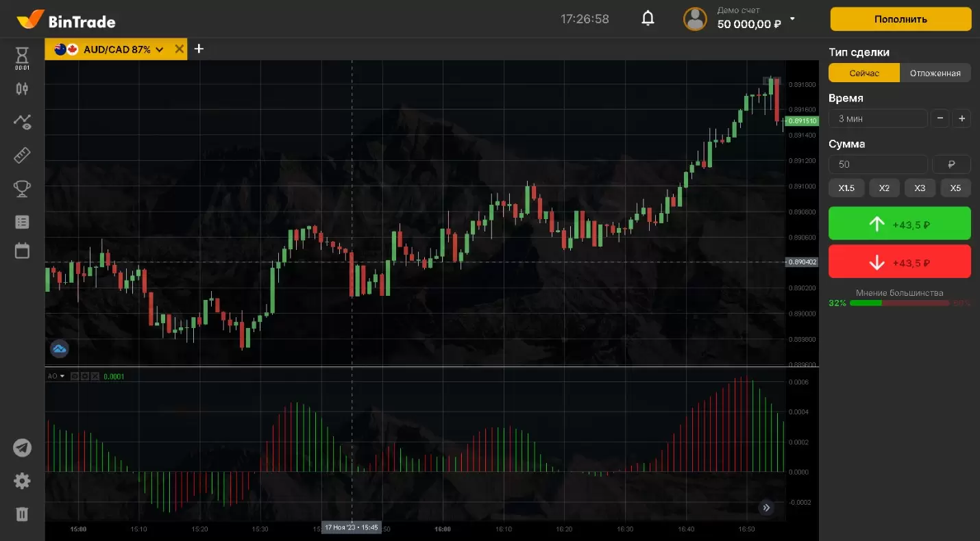
Task: Open notifications bell icon
Action: (x=648, y=18)
